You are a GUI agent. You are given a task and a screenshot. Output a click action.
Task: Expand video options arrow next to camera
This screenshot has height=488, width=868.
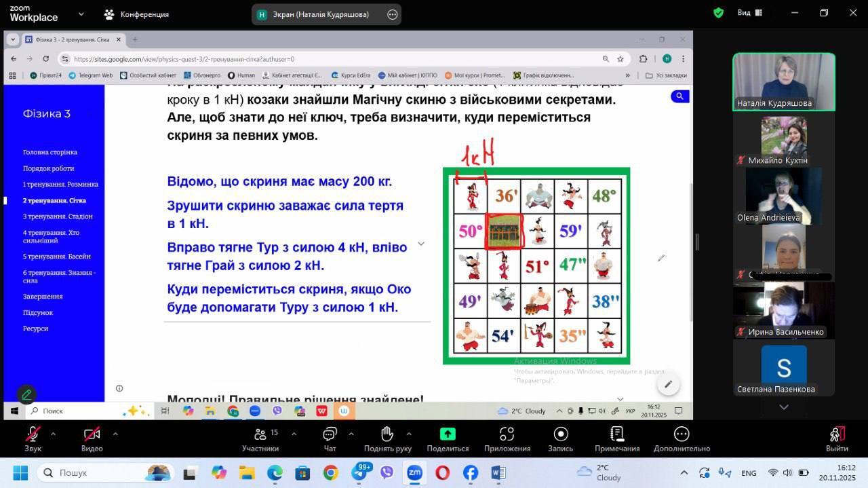115,434
